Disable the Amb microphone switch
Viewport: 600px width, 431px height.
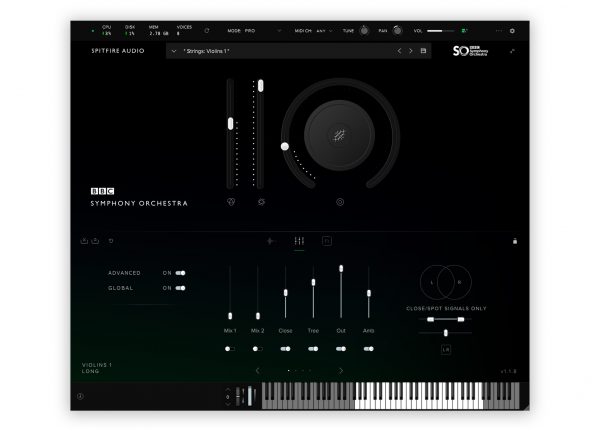[x=368, y=349]
